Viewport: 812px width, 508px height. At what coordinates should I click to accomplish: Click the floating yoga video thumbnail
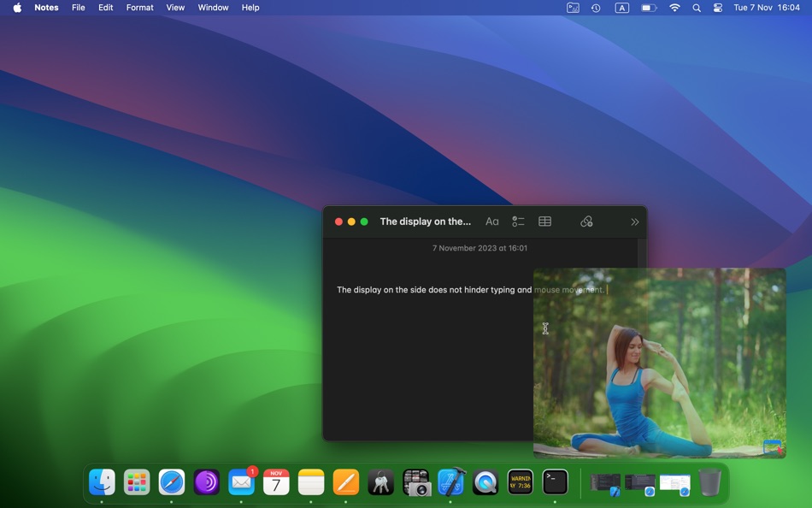[x=659, y=363]
